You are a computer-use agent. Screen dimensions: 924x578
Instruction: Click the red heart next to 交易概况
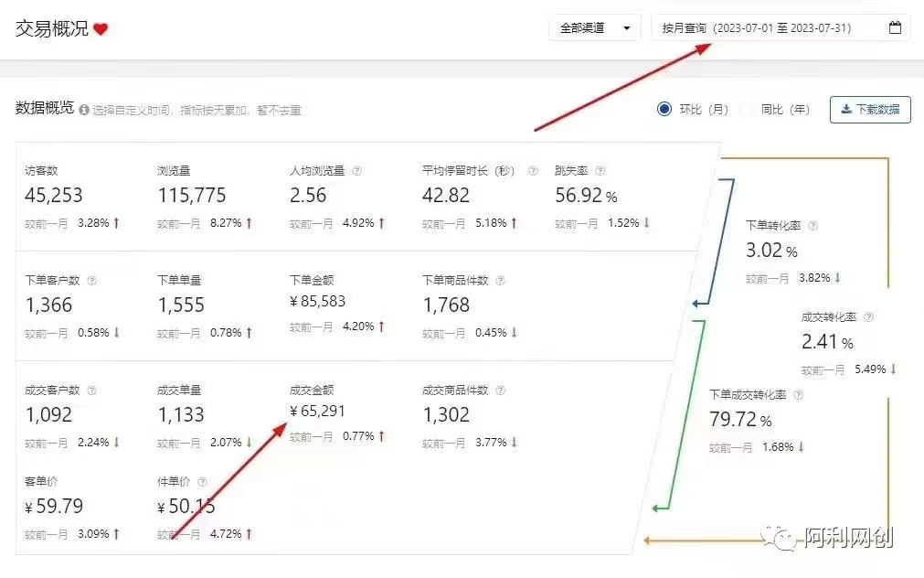101,29
